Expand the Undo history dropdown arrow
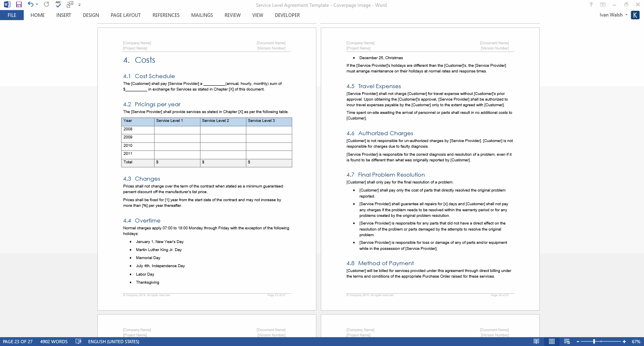 [x=37, y=5]
